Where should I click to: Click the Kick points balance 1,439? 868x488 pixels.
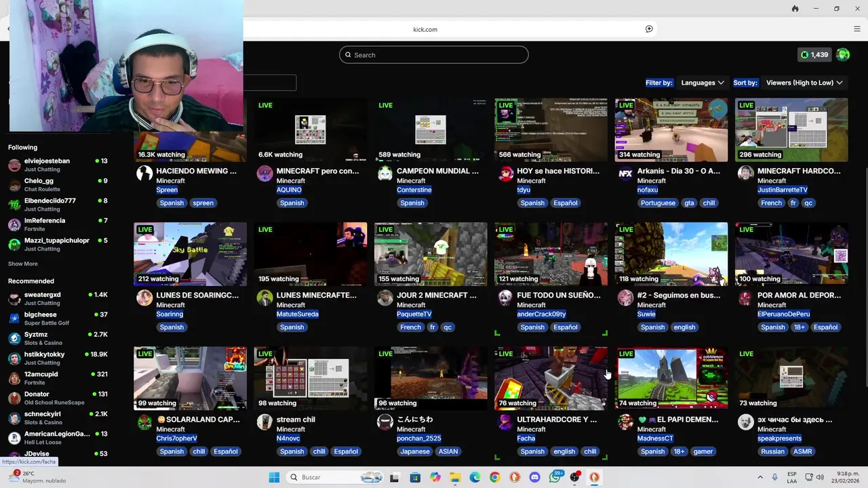pos(814,55)
